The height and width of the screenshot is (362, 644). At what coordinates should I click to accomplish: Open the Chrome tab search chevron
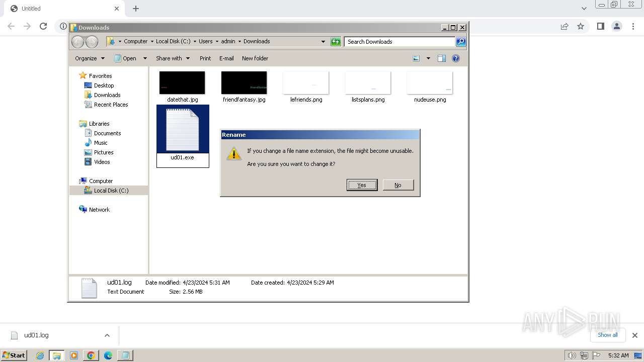pos(584,9)
